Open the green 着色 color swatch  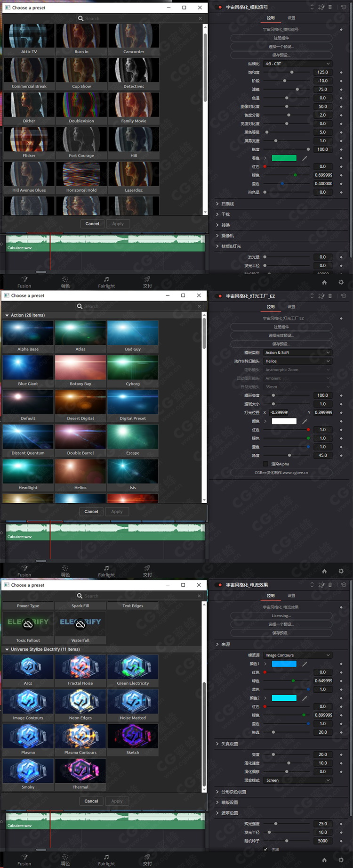coord(284,158)
